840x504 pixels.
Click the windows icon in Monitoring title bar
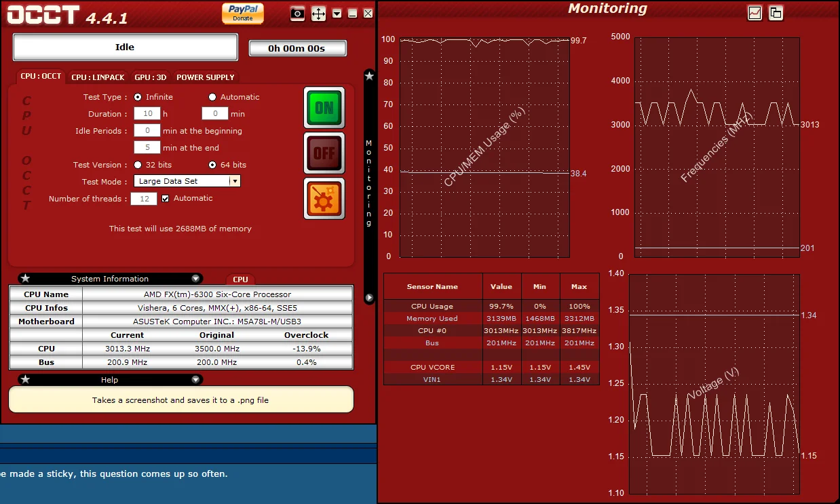click(776, 13)
